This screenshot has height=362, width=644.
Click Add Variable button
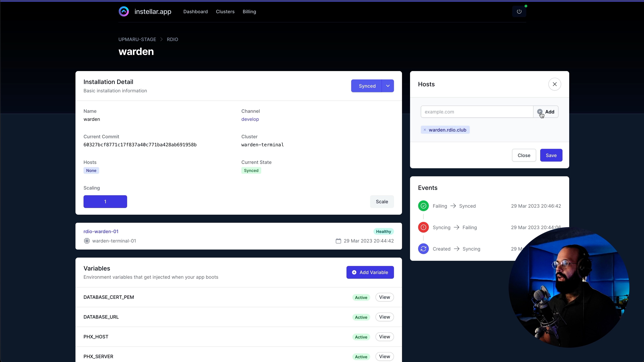click(370, 272)
